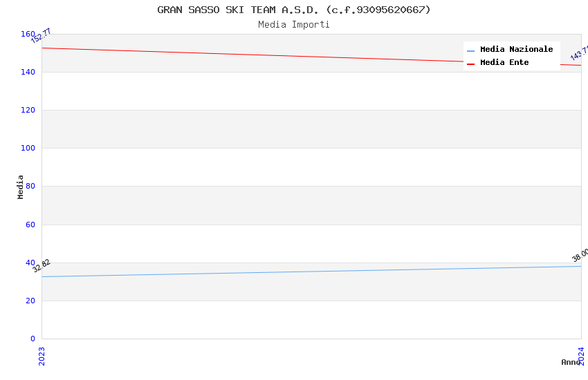Click the Media Importi subtitle
Image resolution: width=588 pixels, height=380 pixels.
click(293, 25)
